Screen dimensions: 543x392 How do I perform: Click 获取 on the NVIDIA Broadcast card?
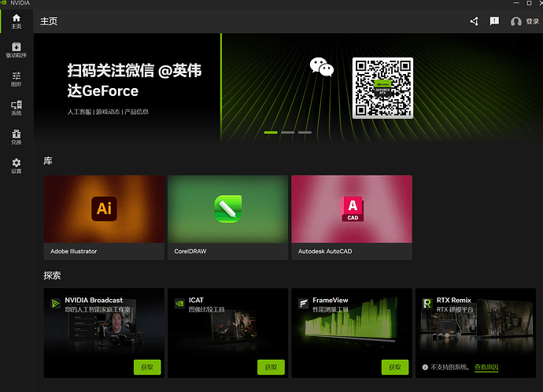147,367
